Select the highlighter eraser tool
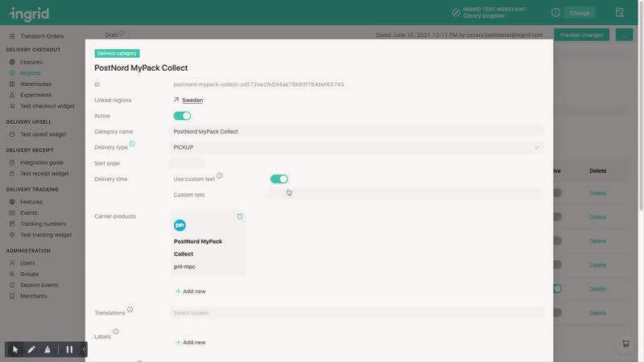644x362 pixels. (x=47, y=349)
